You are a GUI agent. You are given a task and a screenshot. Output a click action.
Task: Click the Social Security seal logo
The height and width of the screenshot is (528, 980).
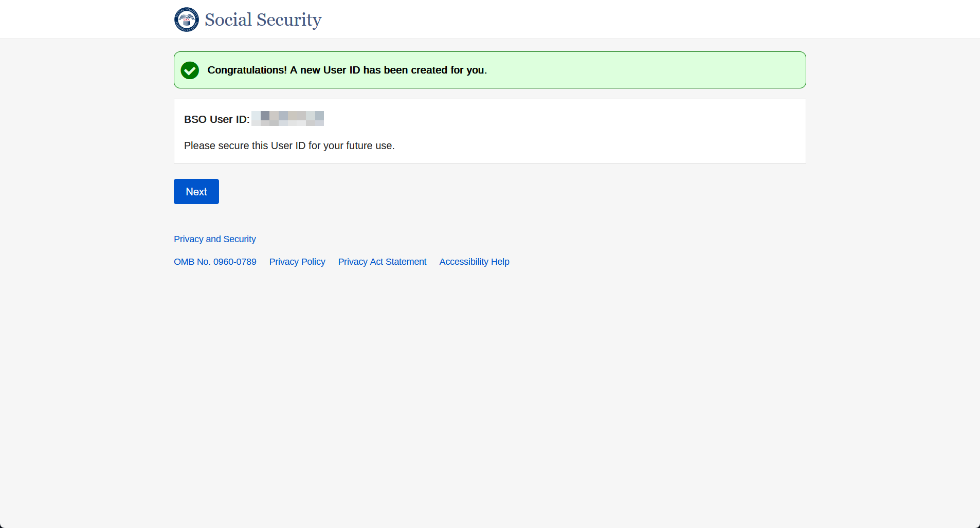186,19
